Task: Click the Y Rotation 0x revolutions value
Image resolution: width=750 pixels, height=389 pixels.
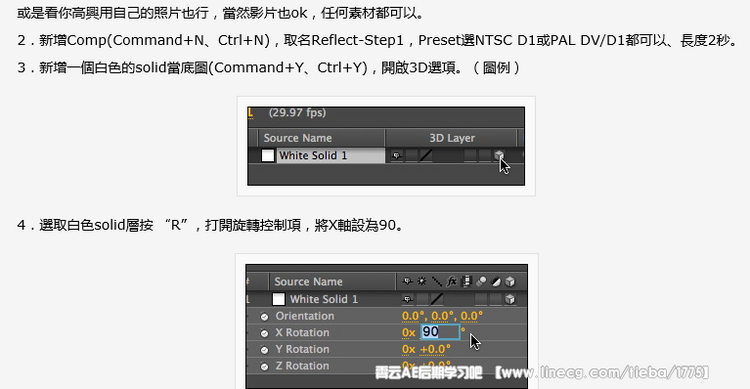Action: 408,349
